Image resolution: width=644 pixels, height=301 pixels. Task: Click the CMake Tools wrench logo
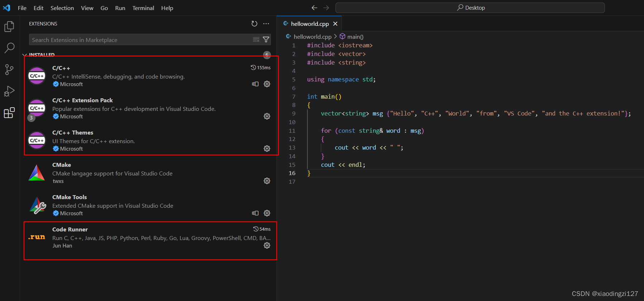click(x=38, y=205)
